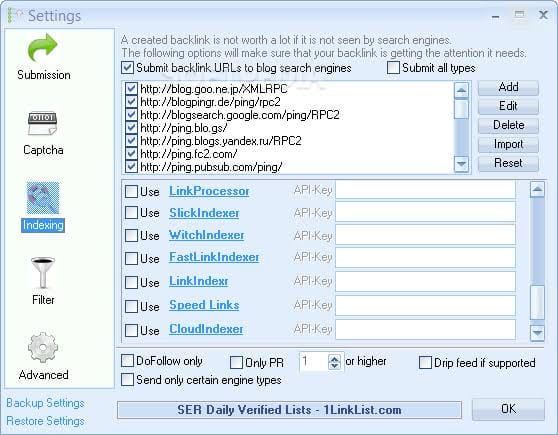558x435 pixels.
Task: Enable Drip feed if supported
Action: tap(425, 363)
